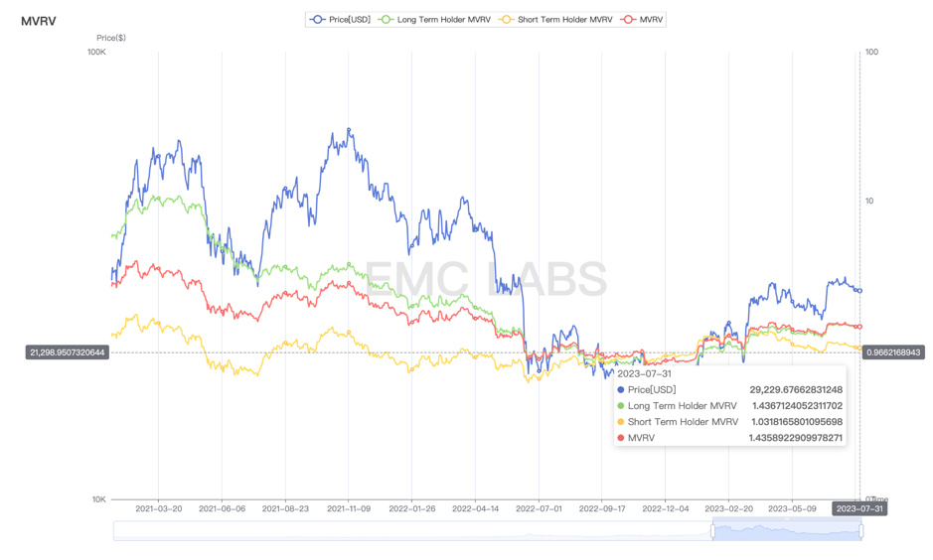Toggle Short Term Holder MVRV legend item
Screen dimensions: 933x560
pos(554,19)
